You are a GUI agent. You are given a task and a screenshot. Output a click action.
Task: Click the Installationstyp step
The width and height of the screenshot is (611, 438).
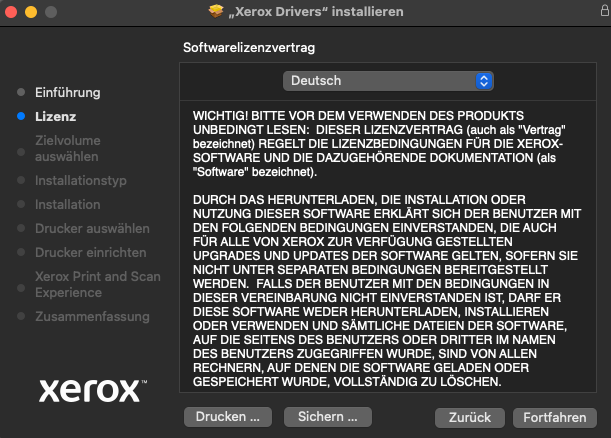[x=80, y=181]
